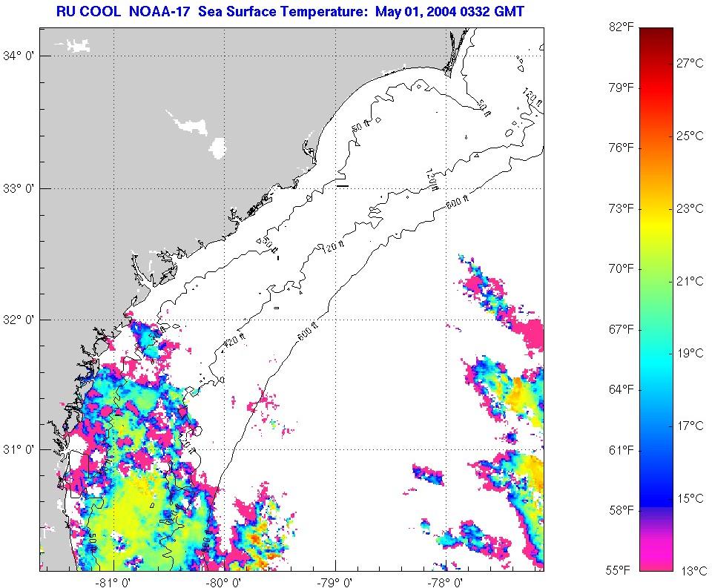Image resolution: width=712 pixels, height=588 pixels.
Task: Click the '67°F' colorbar label
Action: tap(622, 329)
